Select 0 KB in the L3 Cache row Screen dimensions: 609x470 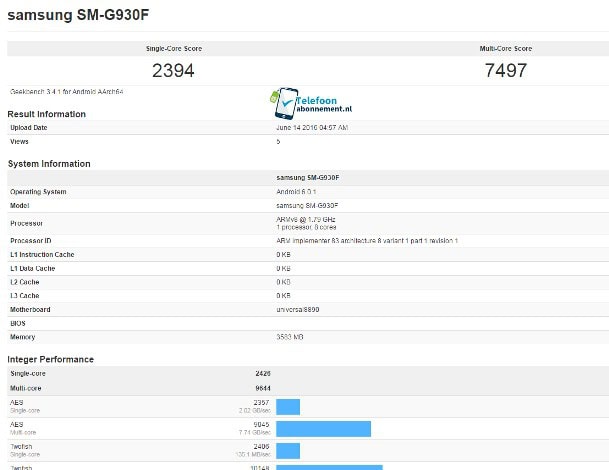click(x=283, y=296)
